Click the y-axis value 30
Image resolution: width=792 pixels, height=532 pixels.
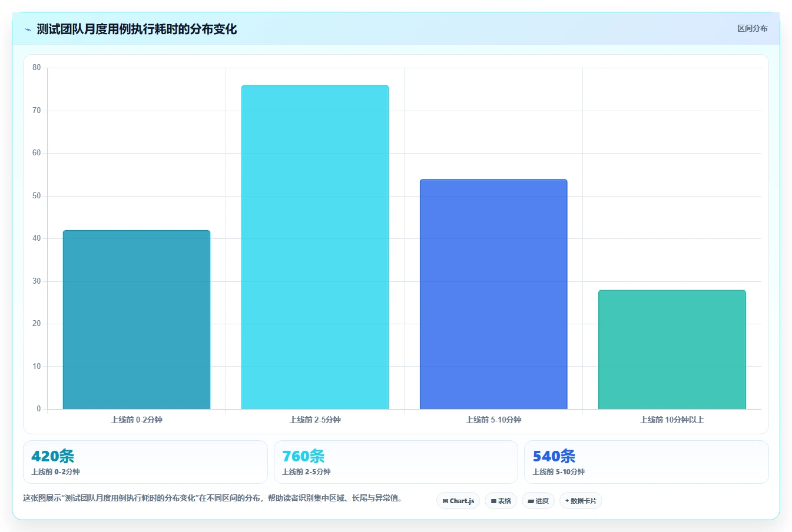37,281
